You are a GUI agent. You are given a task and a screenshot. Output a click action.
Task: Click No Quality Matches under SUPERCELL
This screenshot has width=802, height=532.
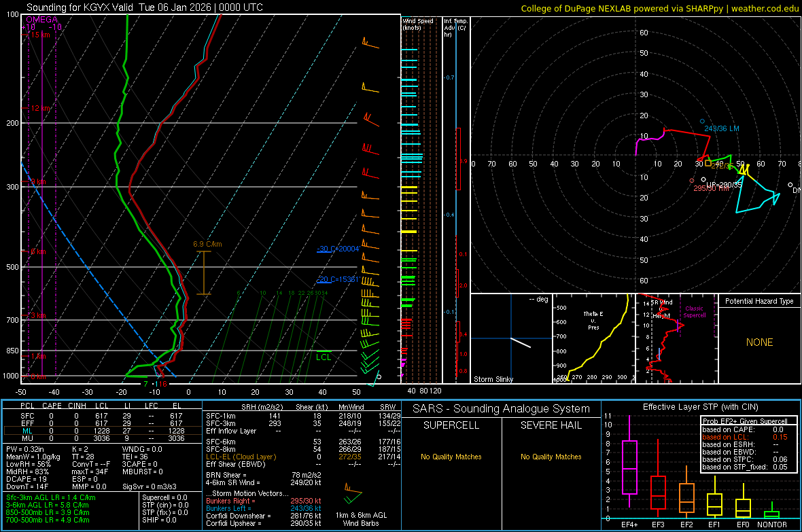pyautogui.click(x=451, y=457)
